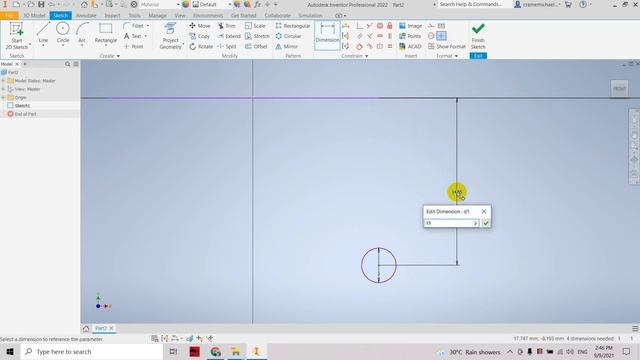Activate the Split tool
Viewport: 640px width, 360px height.
pos(227,47)
